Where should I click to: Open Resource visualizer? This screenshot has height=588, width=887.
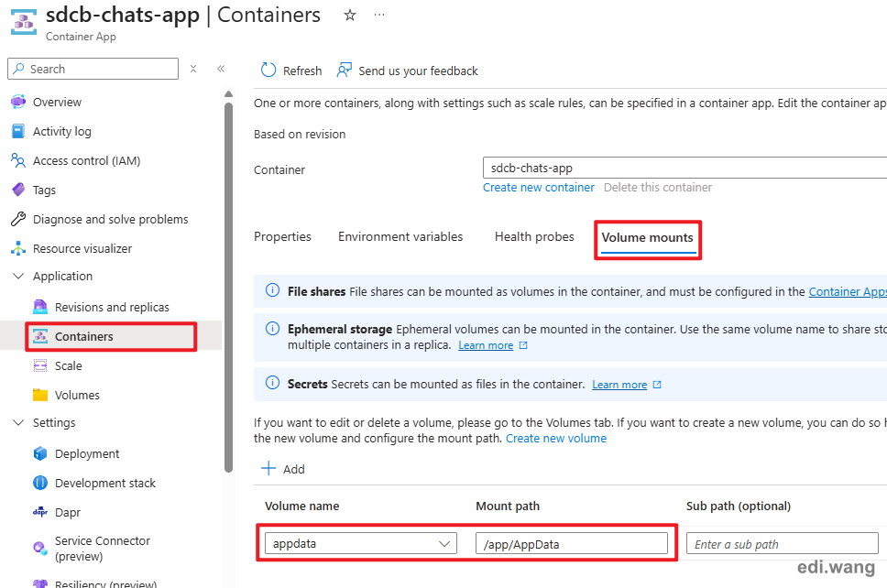pyautogui.click(x=82, y=249)
